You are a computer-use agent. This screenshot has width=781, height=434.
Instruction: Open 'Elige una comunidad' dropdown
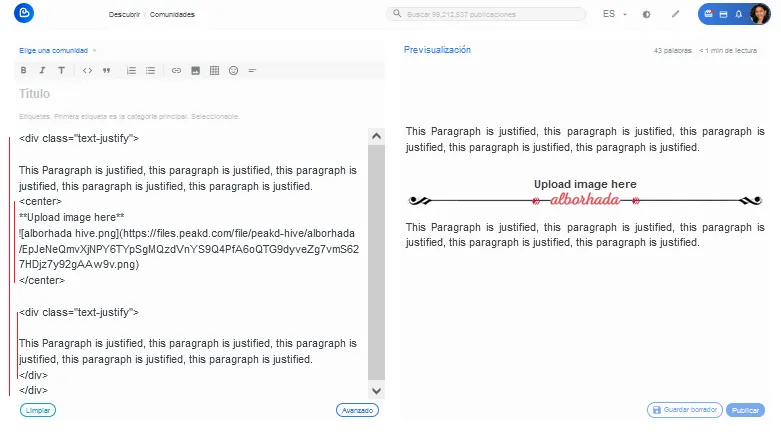click(58, 50)
